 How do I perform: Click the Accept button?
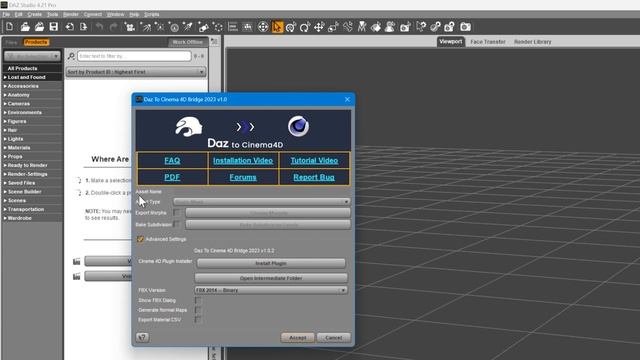298,338
